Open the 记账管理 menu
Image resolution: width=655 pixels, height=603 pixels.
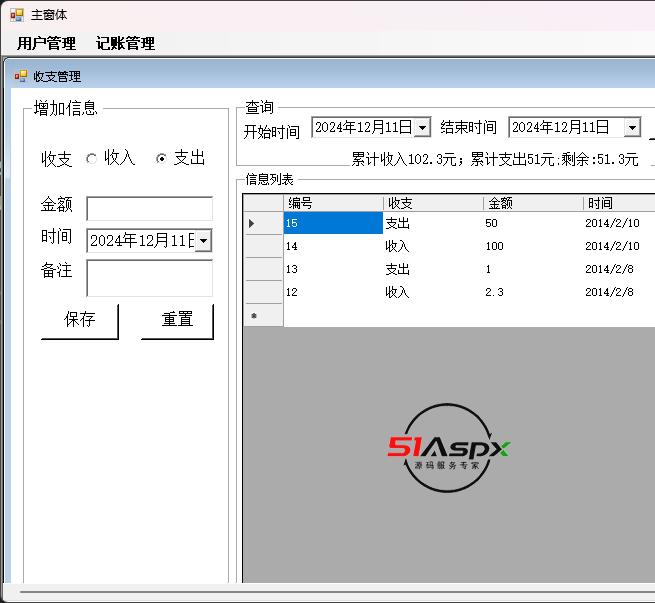click(125, 43)
